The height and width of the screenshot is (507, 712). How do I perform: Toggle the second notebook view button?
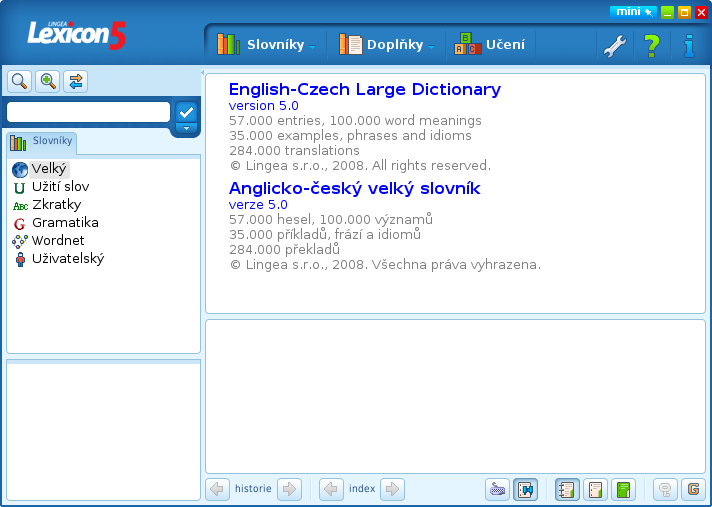[596, 489]
